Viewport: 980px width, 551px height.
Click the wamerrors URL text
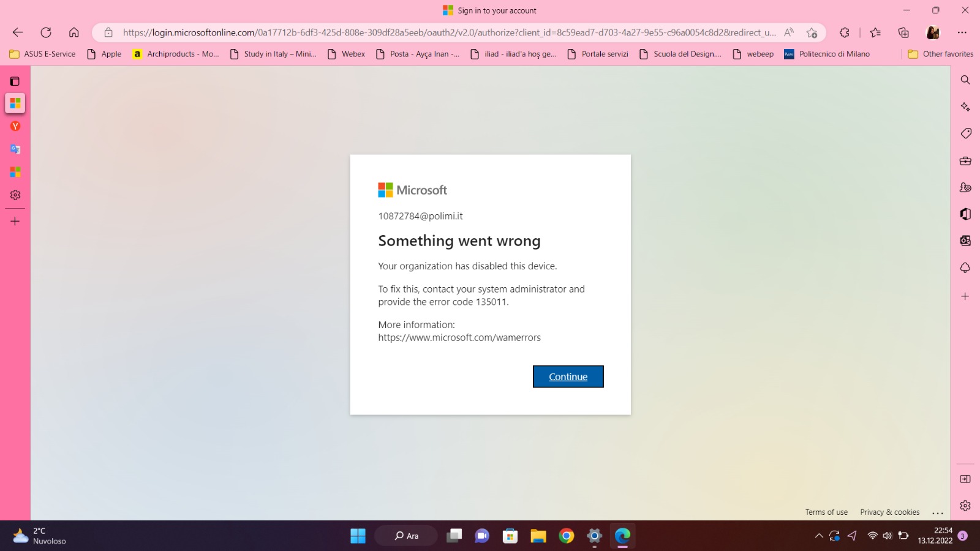coord(459,337)
